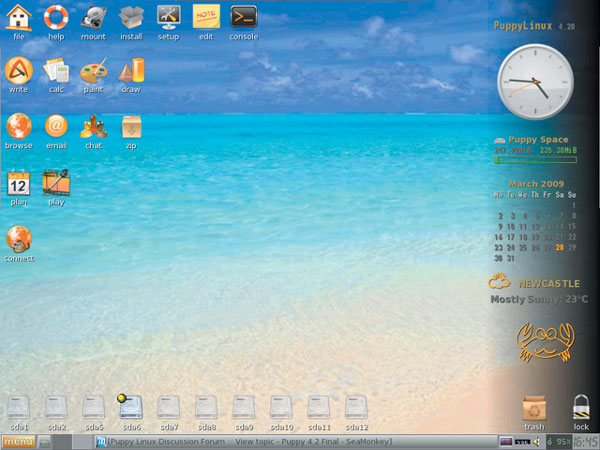Click the Puppy Space storage bar
The width and height of the screenshot is (600, 450).
coord(533,158)
